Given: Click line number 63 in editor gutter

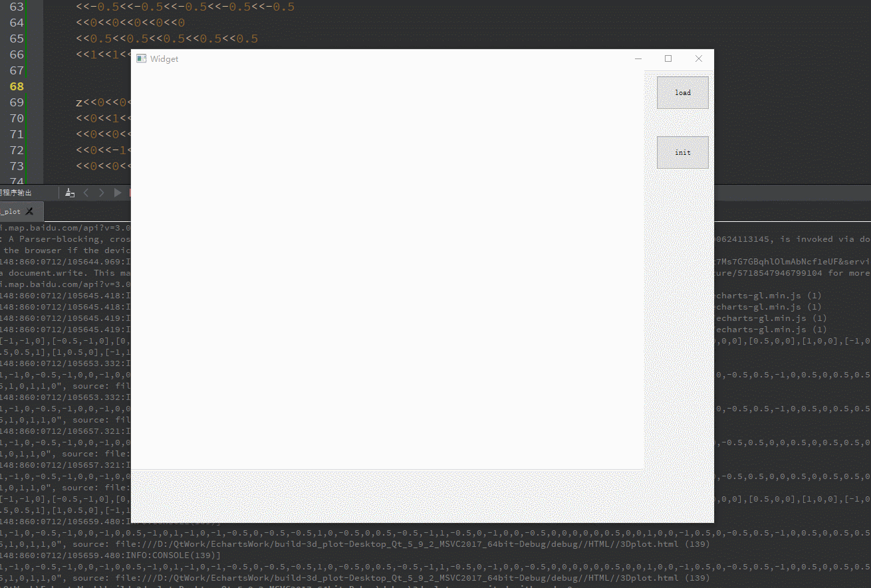Looking at the screenshot, I should click(17, 7).
